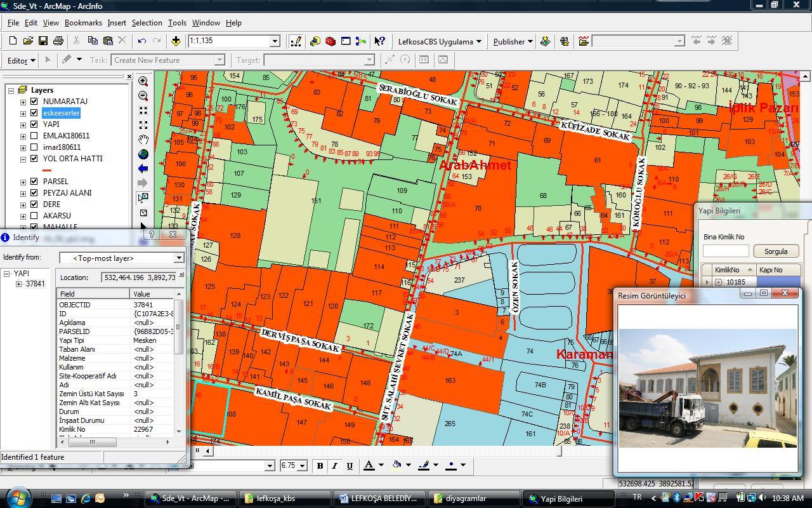Screen dimensions: 812x508
Task: Activate the What's This help pointer
Action: (x=379, y=41)
